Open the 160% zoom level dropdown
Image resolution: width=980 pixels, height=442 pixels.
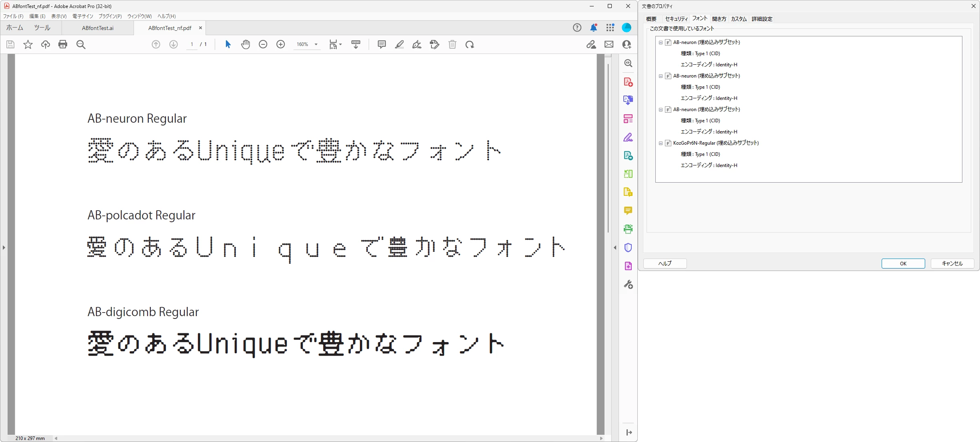316,44
